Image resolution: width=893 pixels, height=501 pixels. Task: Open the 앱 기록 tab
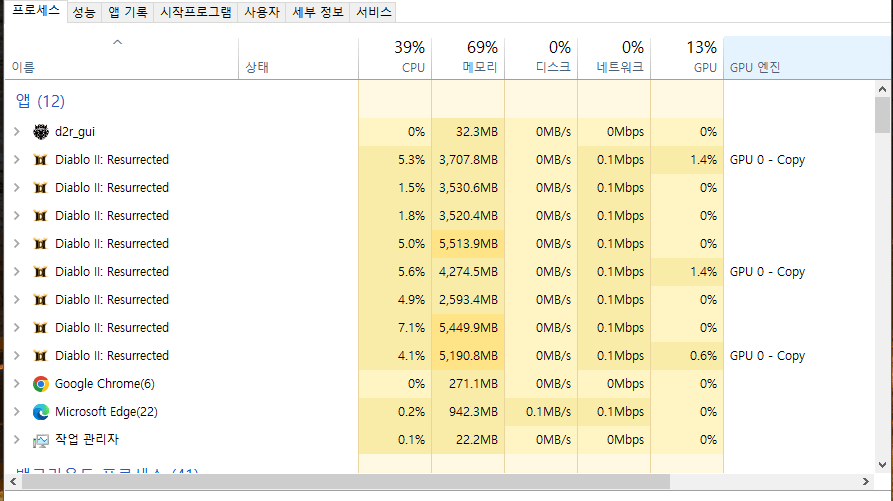point(128,12)
